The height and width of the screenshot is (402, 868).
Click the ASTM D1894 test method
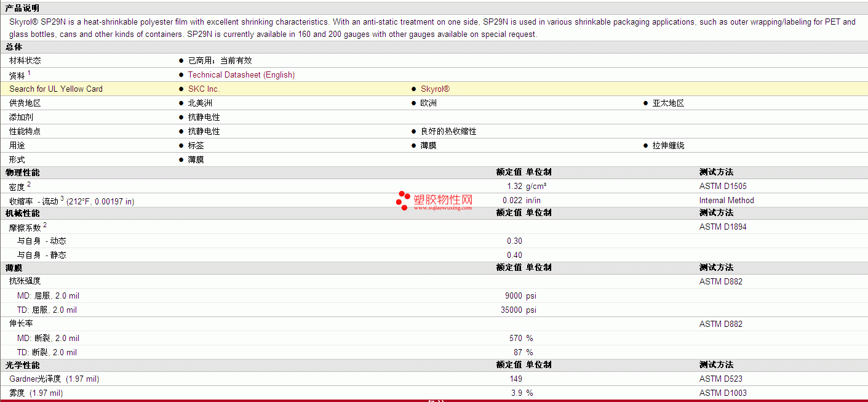tap(723, 227)
